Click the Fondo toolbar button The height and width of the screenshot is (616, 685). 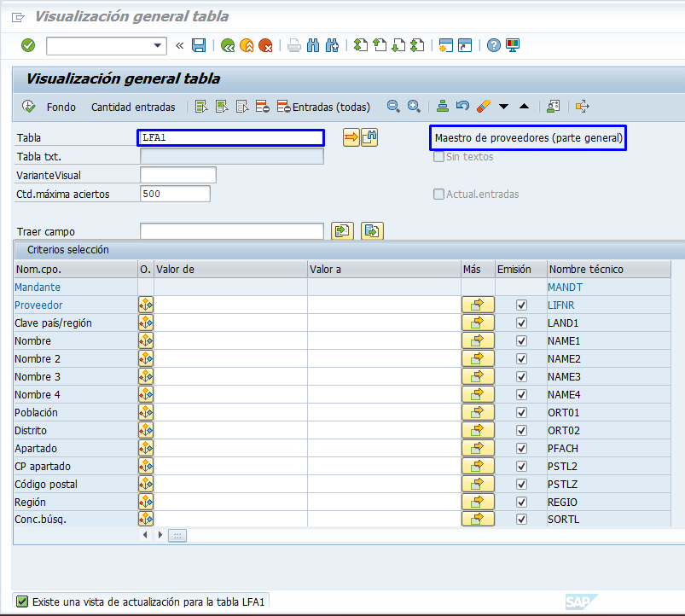pos(61,107)
